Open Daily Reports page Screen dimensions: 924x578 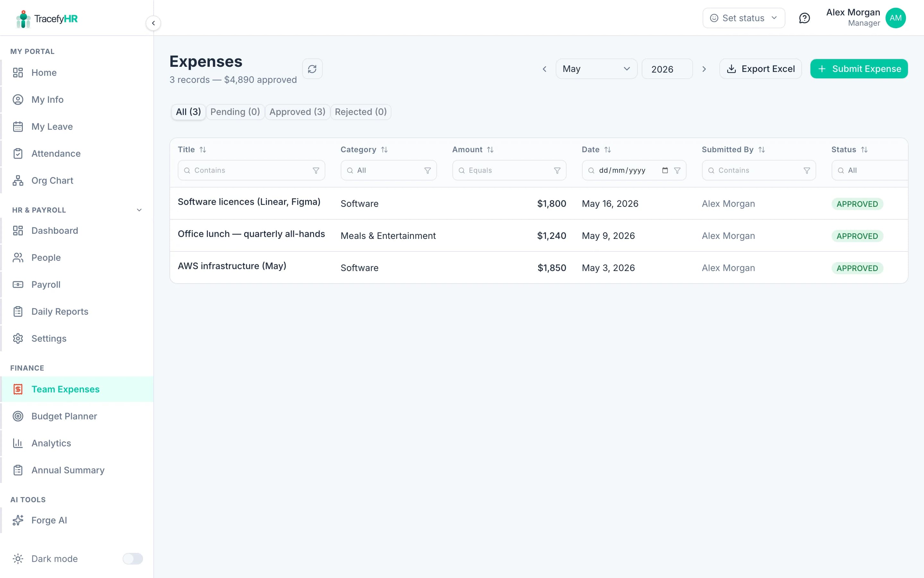coord(77,311)
